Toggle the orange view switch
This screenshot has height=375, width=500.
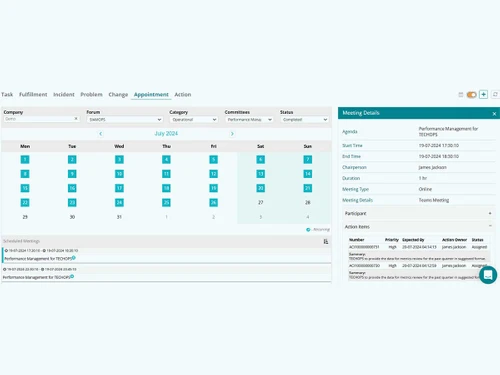point(471,95)
